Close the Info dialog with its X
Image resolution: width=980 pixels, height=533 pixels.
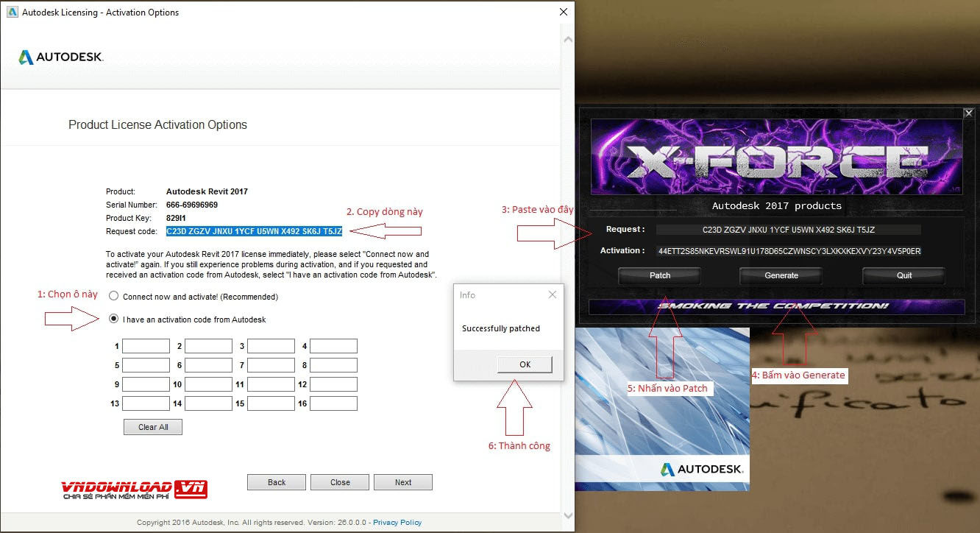[553, 295]
